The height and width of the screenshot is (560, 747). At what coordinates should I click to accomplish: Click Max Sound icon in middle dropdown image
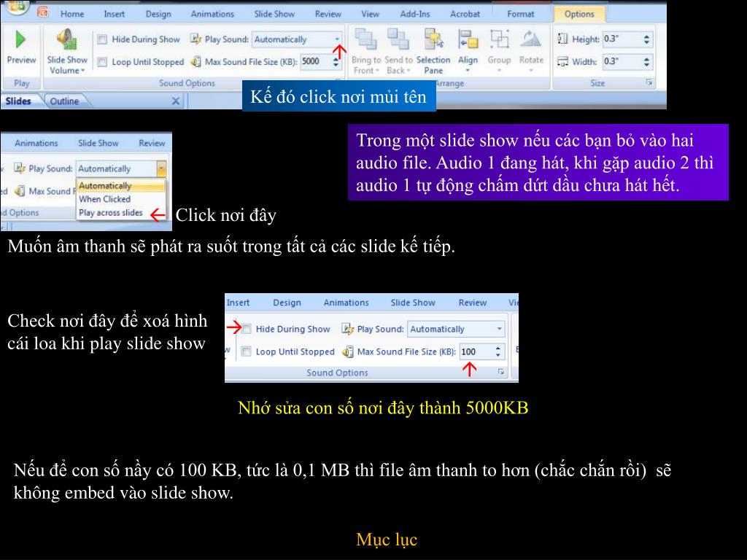tap(20, 191)
